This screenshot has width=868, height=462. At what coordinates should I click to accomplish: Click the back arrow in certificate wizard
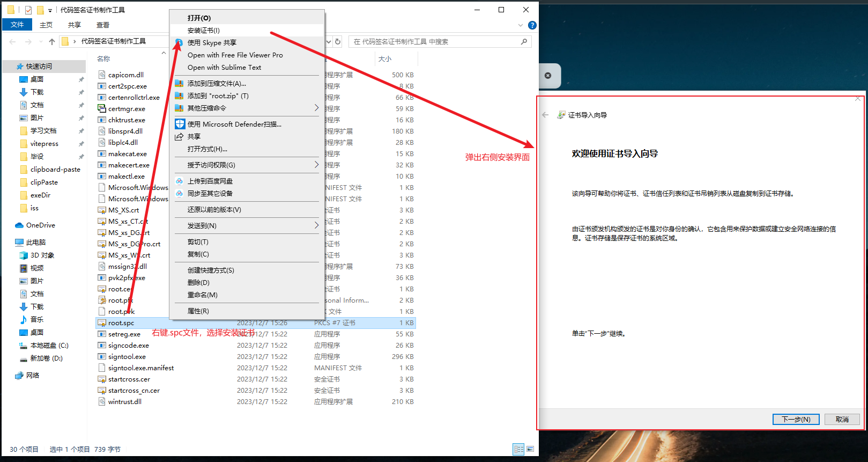(x=545, y=115)
